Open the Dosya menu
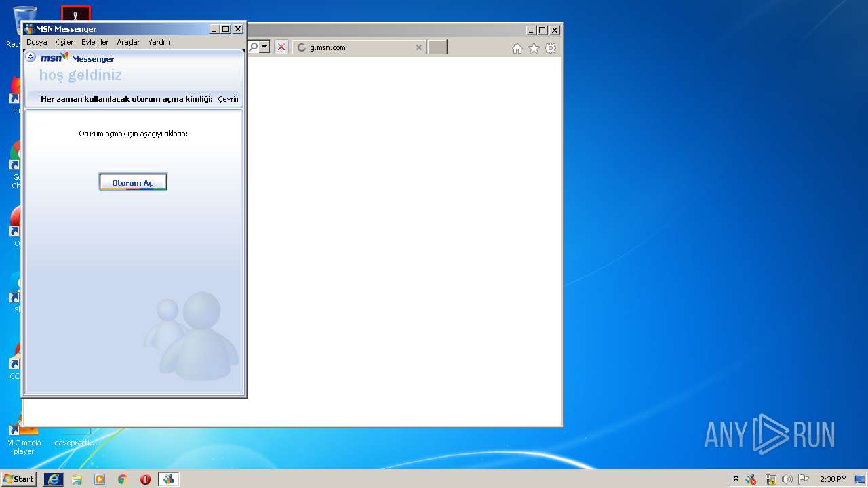This screenshot has width=868, height=488. point(37,42)
